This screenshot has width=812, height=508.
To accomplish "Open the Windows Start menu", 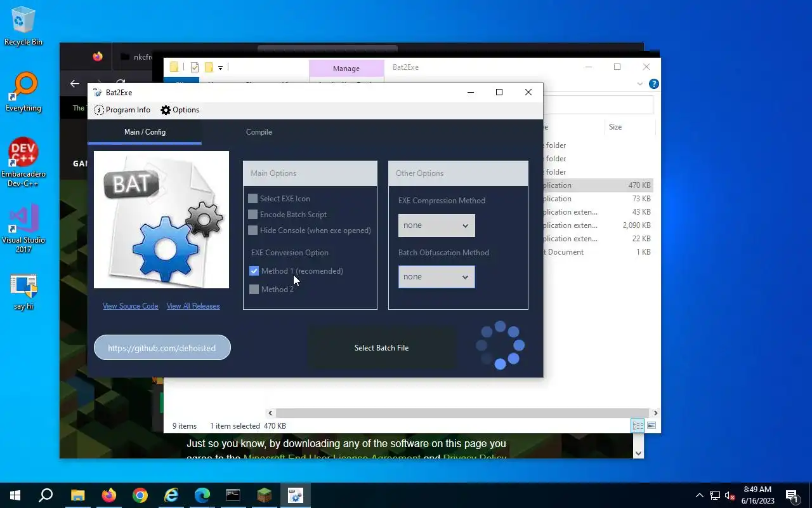I will 15,495.
